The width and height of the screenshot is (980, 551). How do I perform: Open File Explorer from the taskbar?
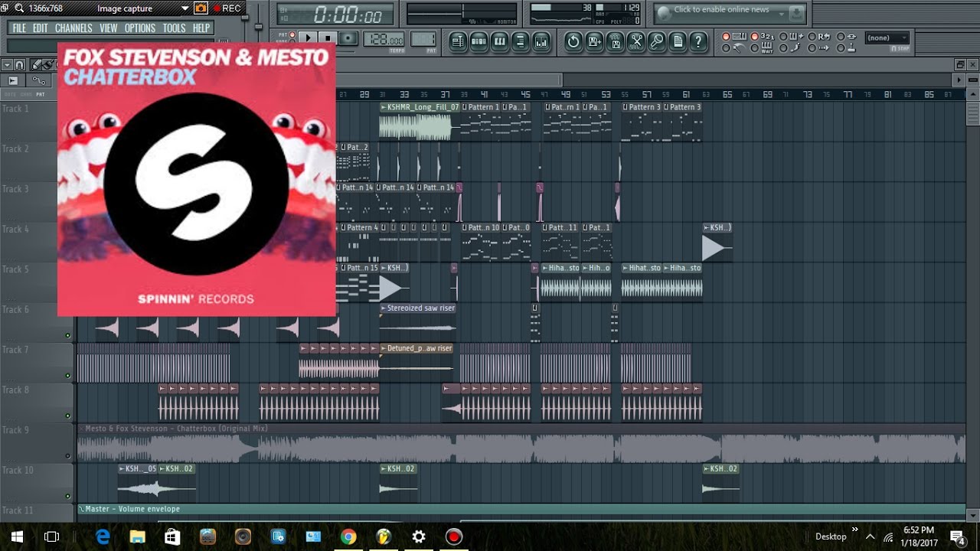(137, 536)
